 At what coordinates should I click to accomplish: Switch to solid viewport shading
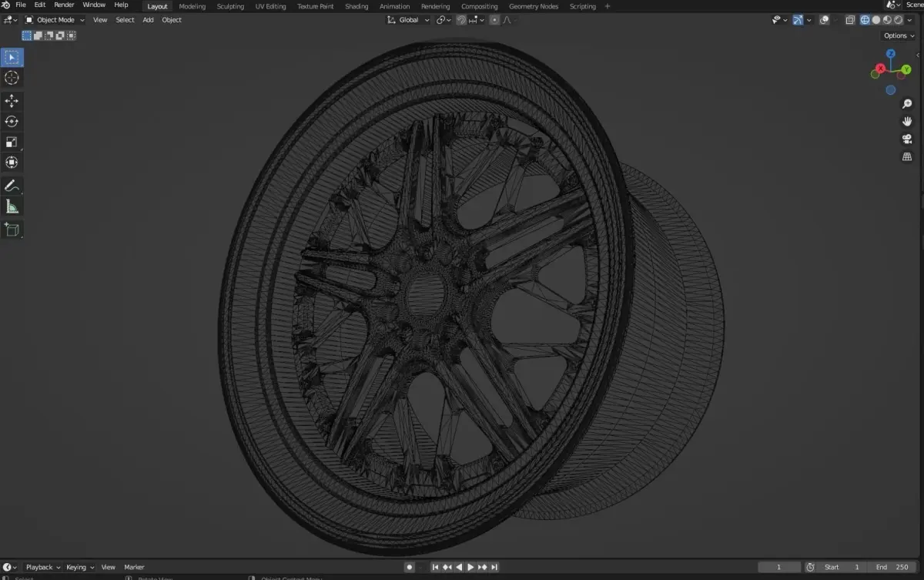point(876,20)
